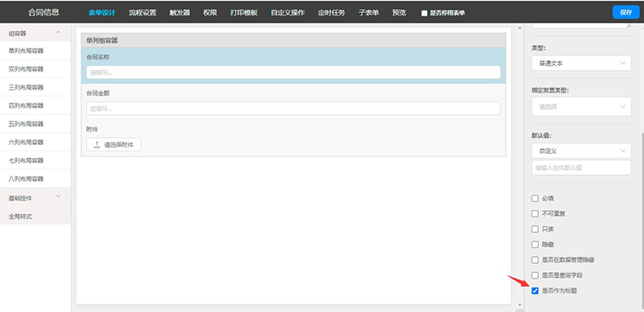Select 五列布局容器 in the sidebar
This screenshot has height=312, width=644.
(35, 124)
